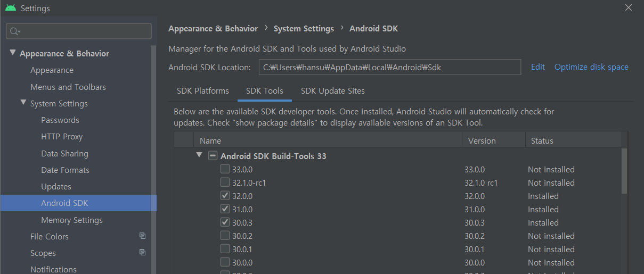Click the Android Studio logo in title bar
644x274 pixels.
click(x=11, y=8)
